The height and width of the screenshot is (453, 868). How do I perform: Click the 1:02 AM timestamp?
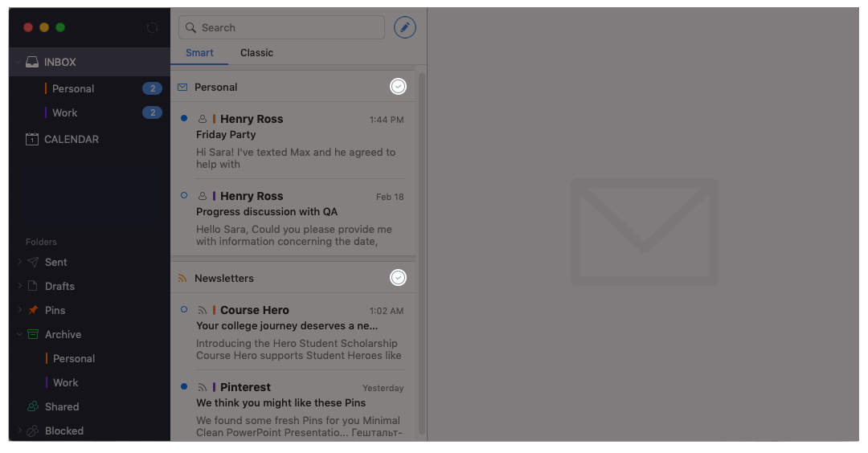387,311
